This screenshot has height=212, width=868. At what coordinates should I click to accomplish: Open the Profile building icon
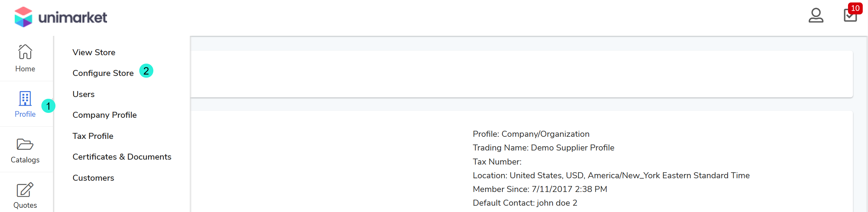tap(25, 99)
